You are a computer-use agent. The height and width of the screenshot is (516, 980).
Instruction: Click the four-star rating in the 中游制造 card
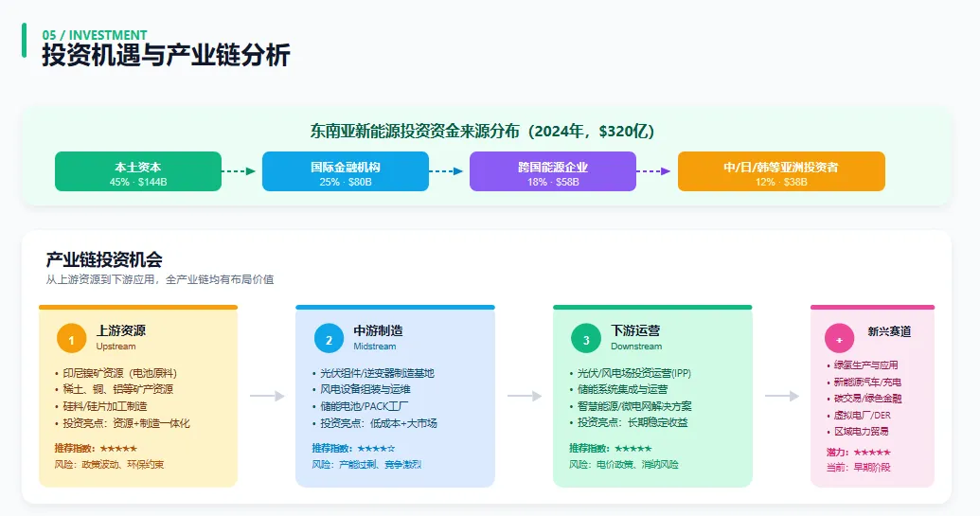376,448
